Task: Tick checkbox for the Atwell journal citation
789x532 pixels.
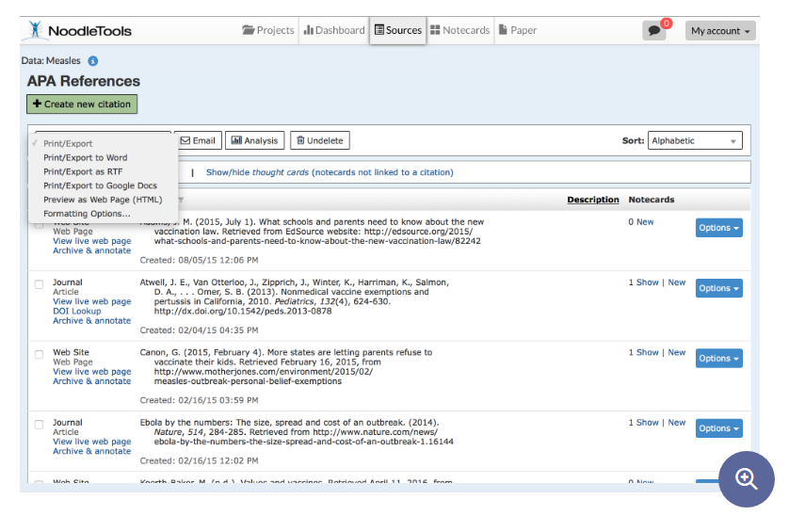Action: click(39, 283)
